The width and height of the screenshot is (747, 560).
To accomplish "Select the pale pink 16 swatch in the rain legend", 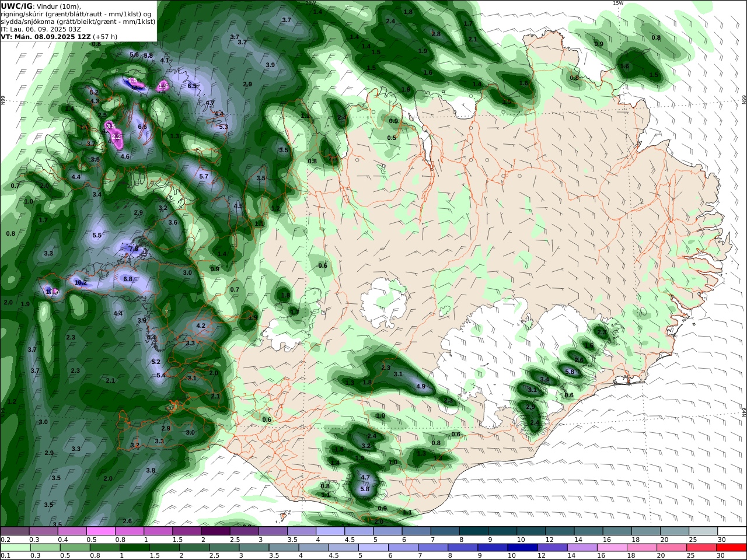I will [x=612, y=548].
